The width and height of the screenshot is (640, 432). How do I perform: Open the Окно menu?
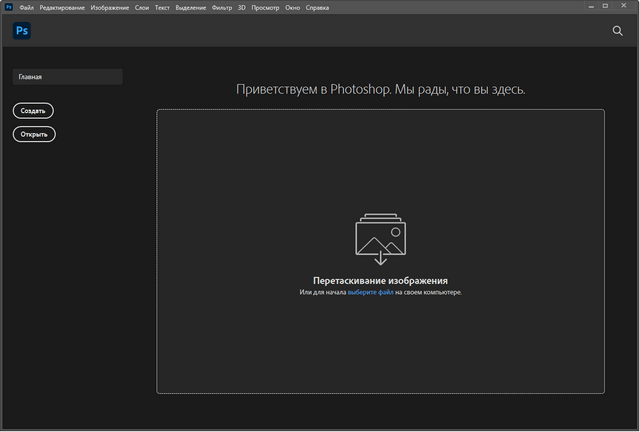pyautogui.click(x=292, y=8)
